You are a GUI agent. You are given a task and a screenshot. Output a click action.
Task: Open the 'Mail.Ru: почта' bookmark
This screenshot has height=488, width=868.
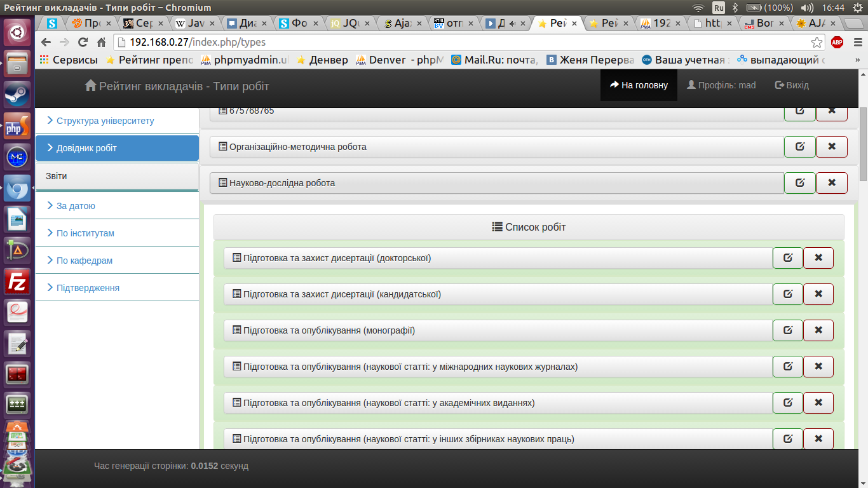494,60
